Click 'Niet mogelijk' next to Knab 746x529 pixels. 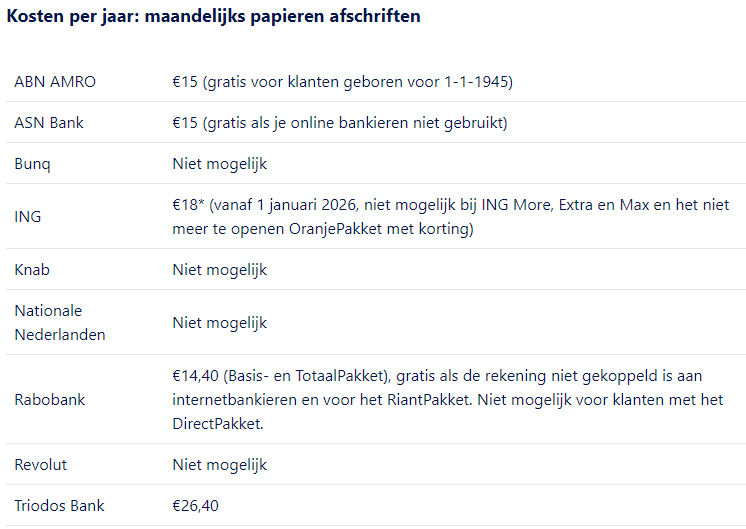pos(219,270)
